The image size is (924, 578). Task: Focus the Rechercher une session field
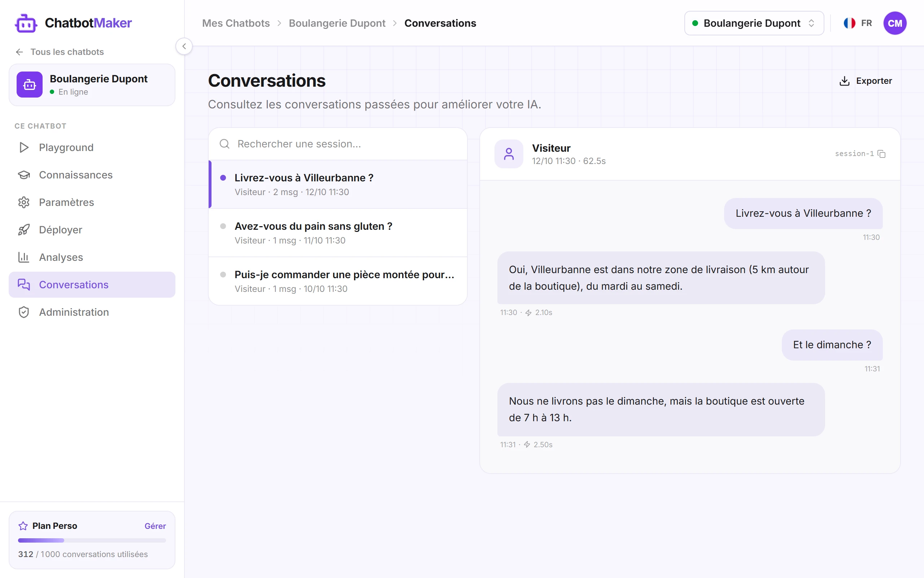[338, 144]
